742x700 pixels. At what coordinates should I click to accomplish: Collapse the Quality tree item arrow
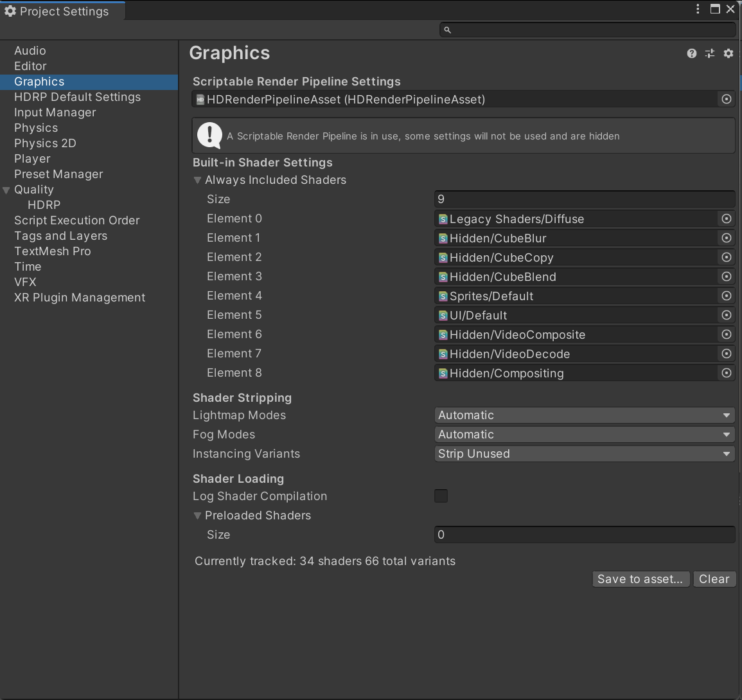tap(6, 190)
